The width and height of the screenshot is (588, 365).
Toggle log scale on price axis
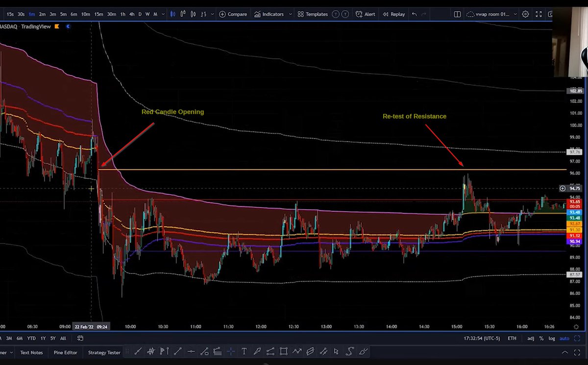click(x=553, y=338)
